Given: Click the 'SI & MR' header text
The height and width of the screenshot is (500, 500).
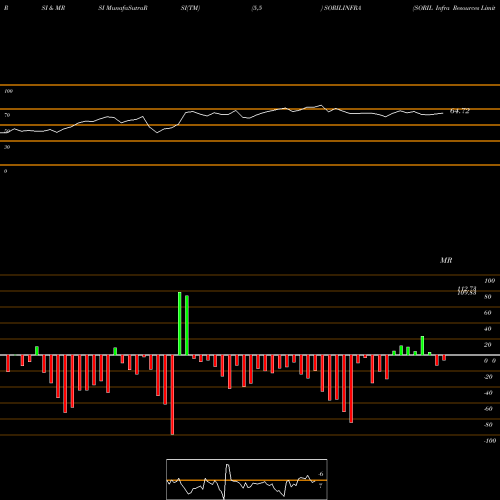Looking at the screenshot, I should [x=53, y=8].
